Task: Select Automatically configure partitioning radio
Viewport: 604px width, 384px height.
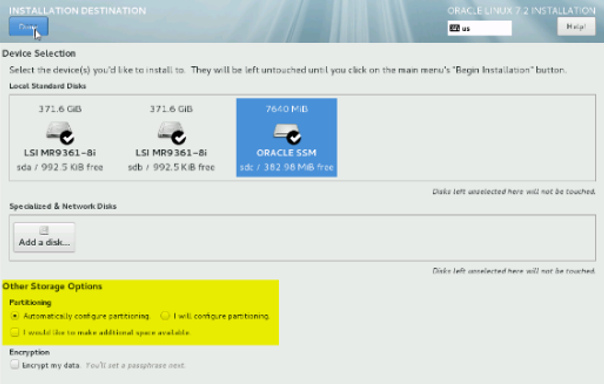Action: coord(15,316)
